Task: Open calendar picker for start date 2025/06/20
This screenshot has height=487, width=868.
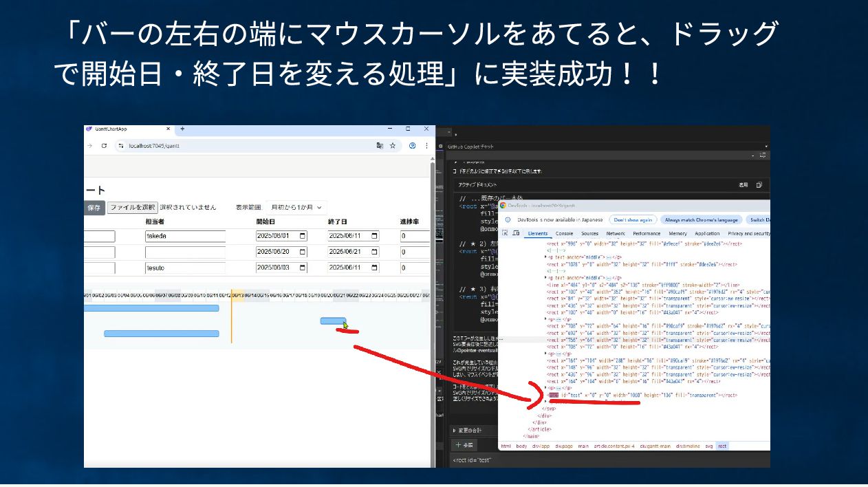Action: pos(302,252)
